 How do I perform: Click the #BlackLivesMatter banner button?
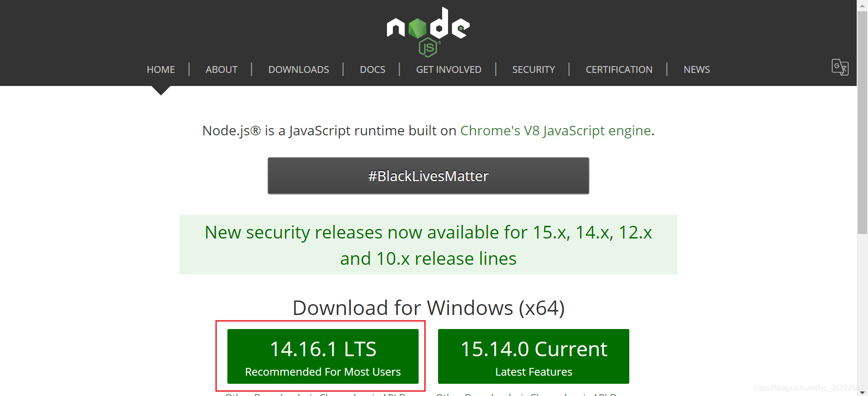tap(428, 176)
